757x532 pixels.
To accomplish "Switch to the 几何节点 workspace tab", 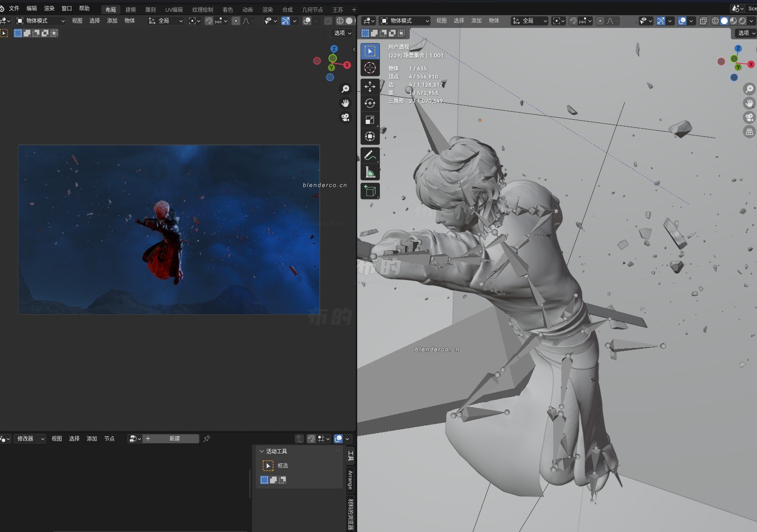I will coord(313,9).
